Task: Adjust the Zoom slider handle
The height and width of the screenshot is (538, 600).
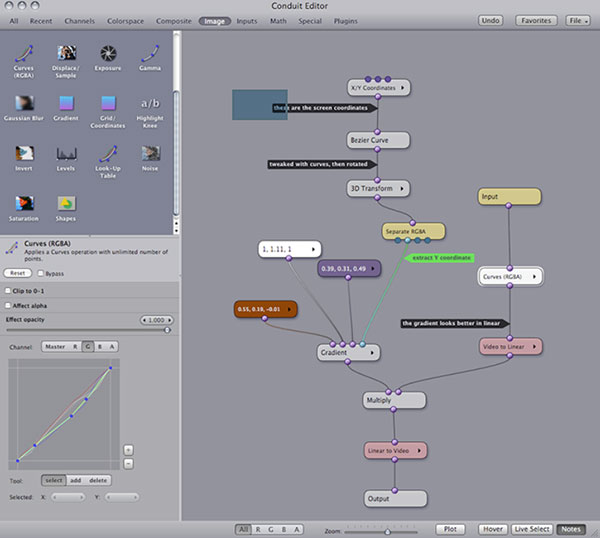Action: pyautogui.click(x=388, y=531)
